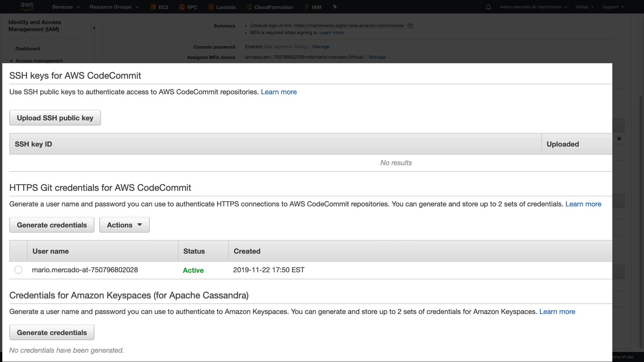Open the Support menu
The image size is (644, 362).
[613, 7]
